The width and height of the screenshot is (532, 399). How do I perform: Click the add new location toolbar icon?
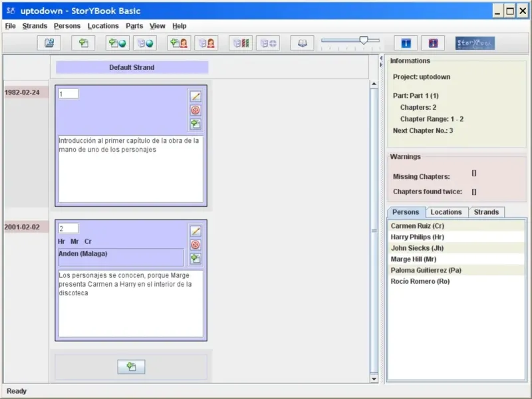tap(118, 43)
